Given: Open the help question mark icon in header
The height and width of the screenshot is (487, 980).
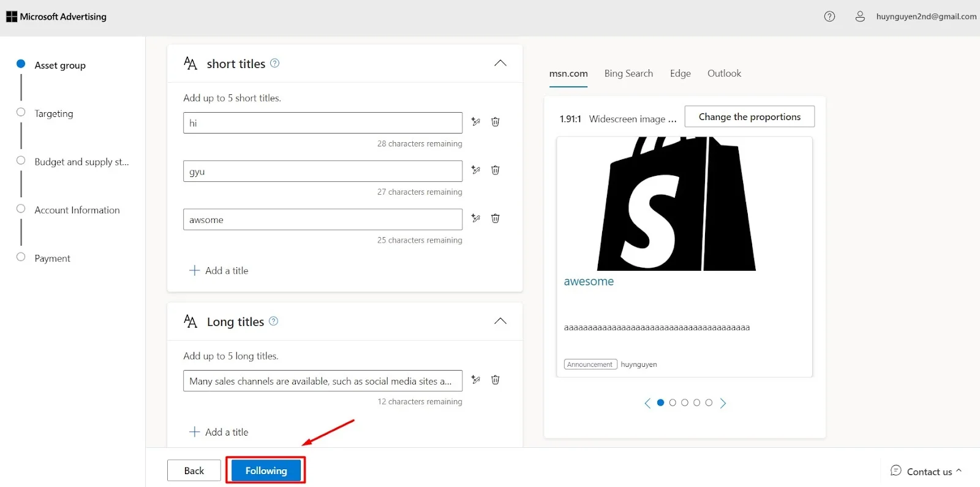Looking at the screenshot, I should tap(829, 17).
